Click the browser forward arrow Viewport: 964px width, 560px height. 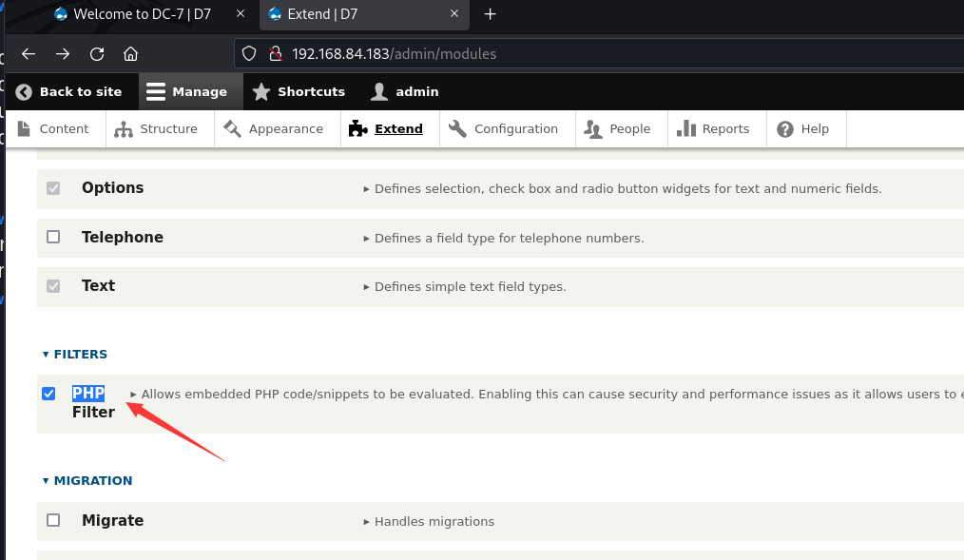(x=63, y=54)
